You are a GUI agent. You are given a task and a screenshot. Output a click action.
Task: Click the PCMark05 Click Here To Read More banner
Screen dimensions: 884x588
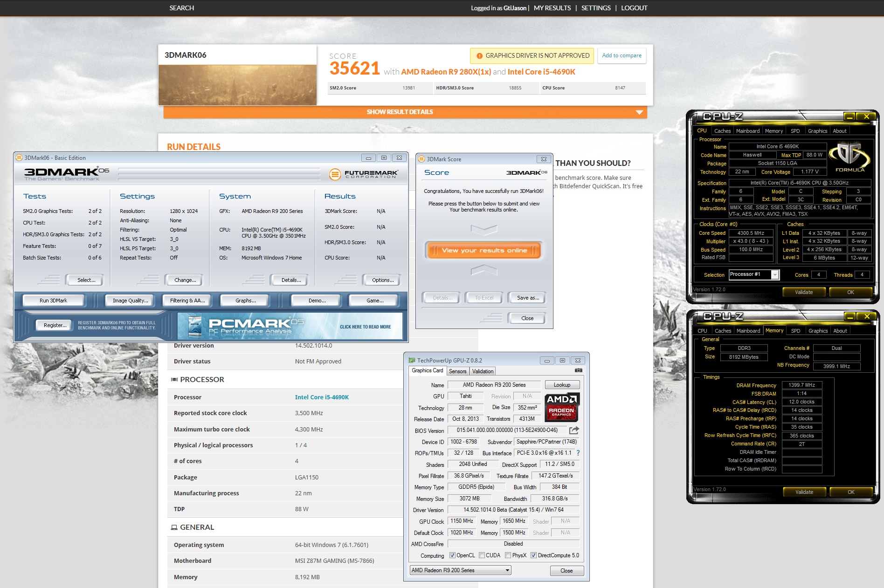290,326
